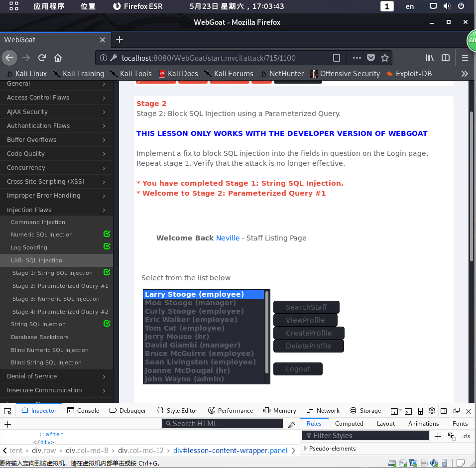
Task: Use the eyedropper color picker
Action: click(291, 424)
